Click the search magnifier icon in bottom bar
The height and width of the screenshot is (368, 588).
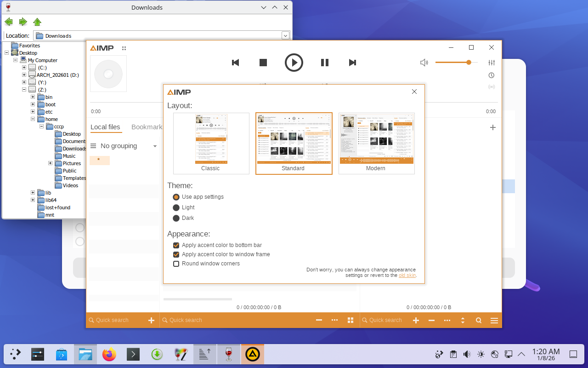click(479, 320)
